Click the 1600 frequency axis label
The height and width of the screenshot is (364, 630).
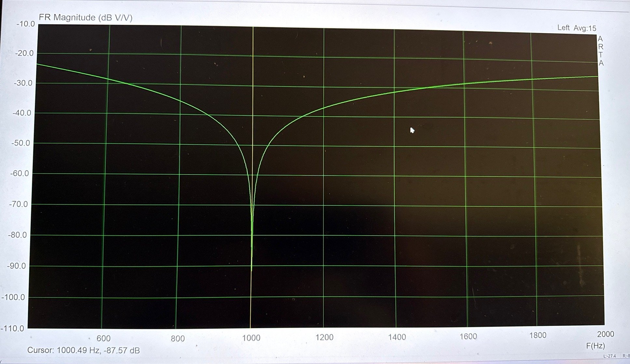pyautogui.click(x=468, y=336)
